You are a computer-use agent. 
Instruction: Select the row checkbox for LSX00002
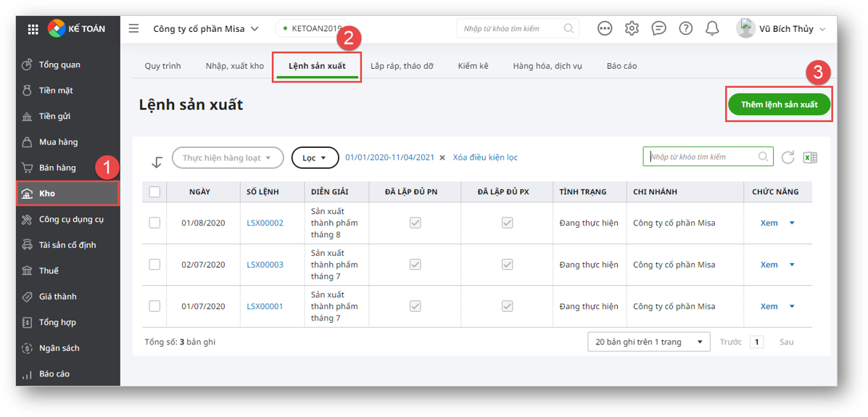pos(154,223)
